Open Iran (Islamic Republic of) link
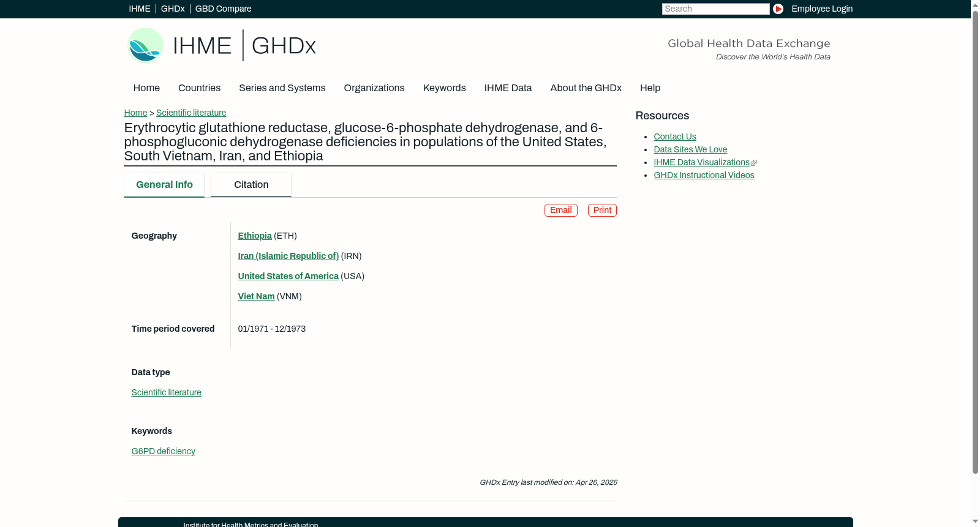Viewport: 980px width, 527px height. [x=288, y=256]
